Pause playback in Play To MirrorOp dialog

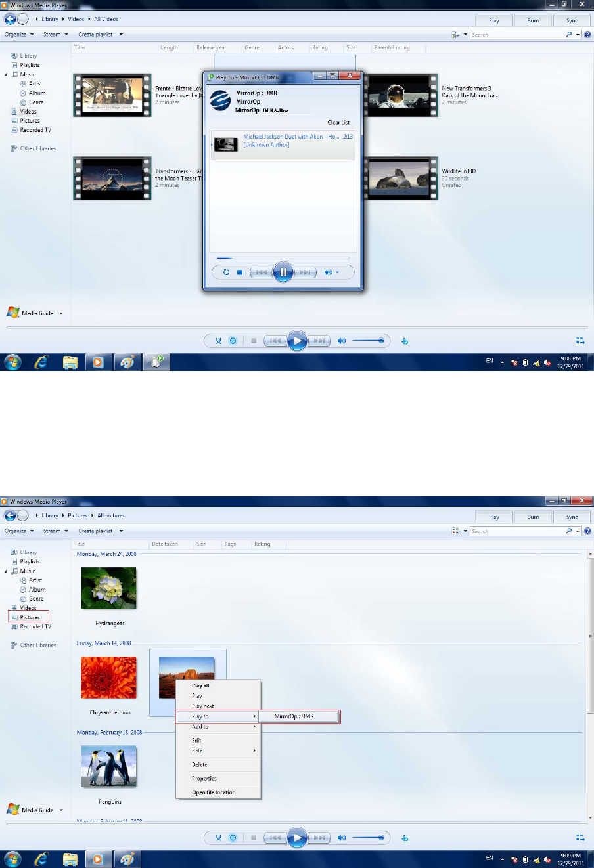pos(283,272)
